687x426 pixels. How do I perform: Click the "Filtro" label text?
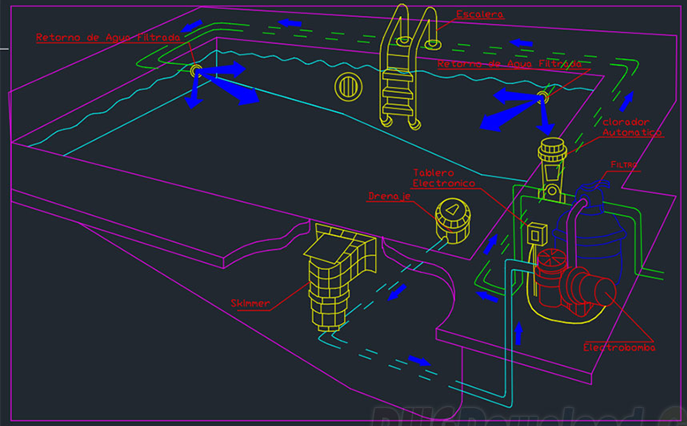tap(624, 165)
